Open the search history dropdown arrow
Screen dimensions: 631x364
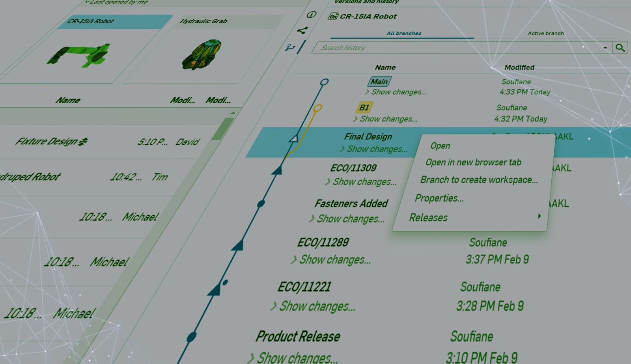[605, 48]
